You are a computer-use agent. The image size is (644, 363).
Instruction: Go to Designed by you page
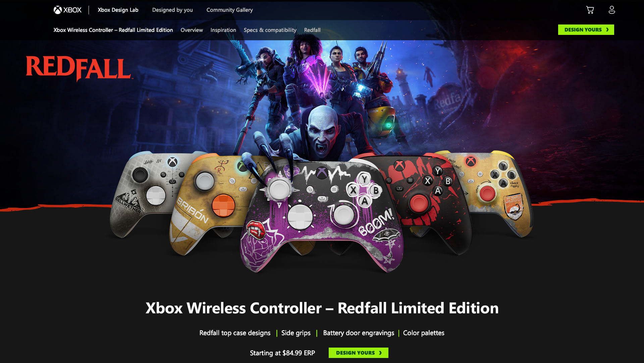[x=172, y=10]
